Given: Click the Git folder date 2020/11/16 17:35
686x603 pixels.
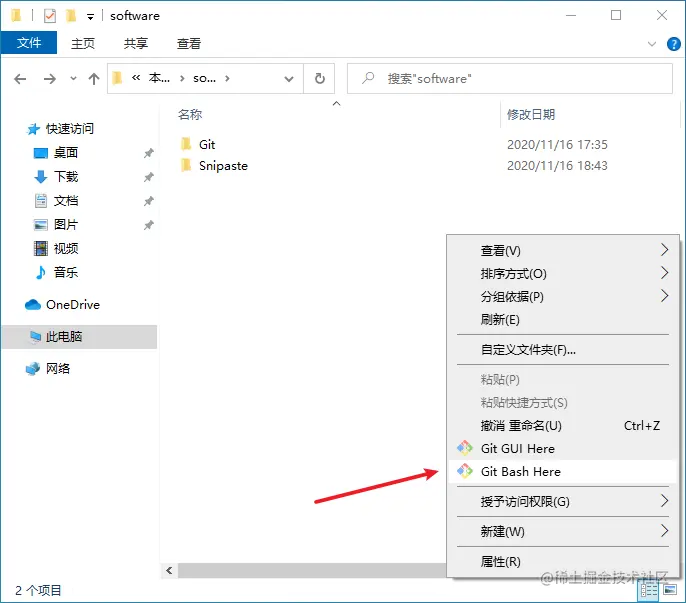Looking at the screenshot, I should pos(557,144).
